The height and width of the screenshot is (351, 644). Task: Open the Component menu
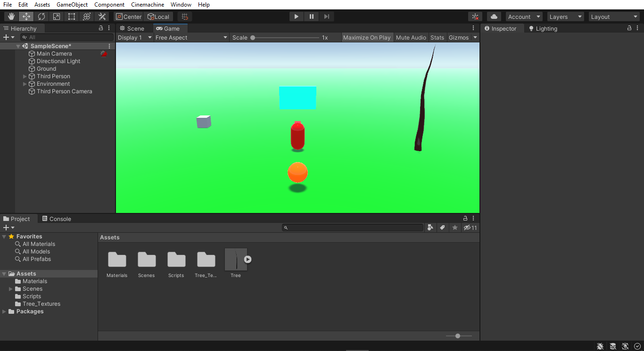(x=109, y=5)
